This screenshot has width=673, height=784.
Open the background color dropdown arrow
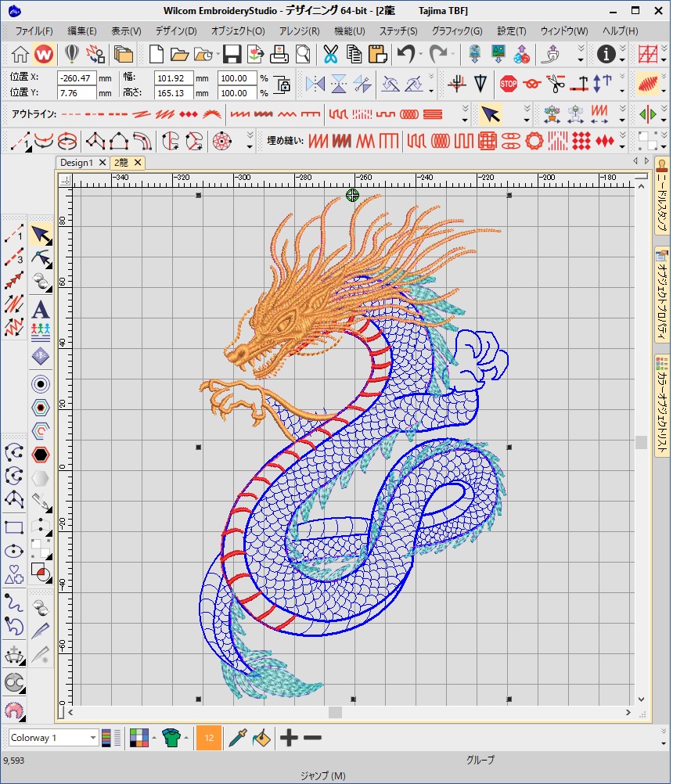pyautogui.click(x=153, y=738)
